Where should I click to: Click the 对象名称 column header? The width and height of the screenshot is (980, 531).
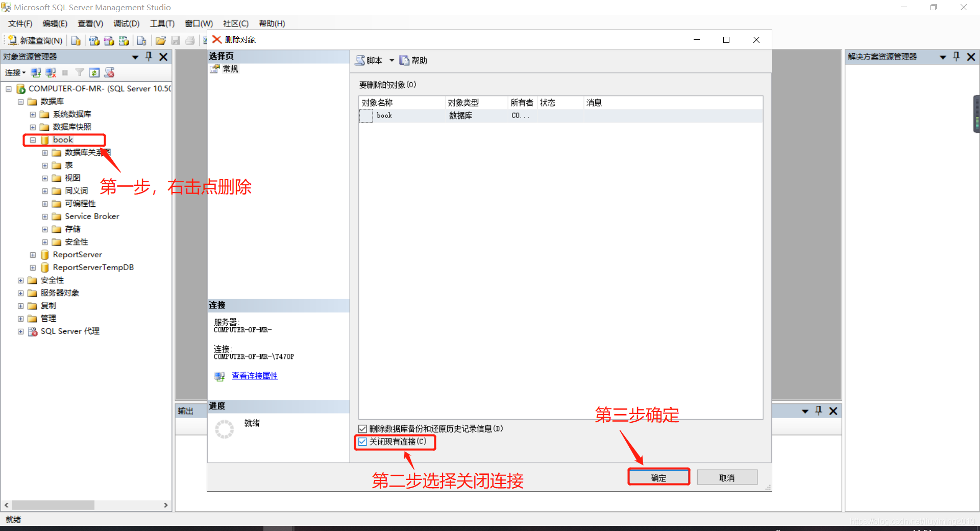tap(402, 103)
